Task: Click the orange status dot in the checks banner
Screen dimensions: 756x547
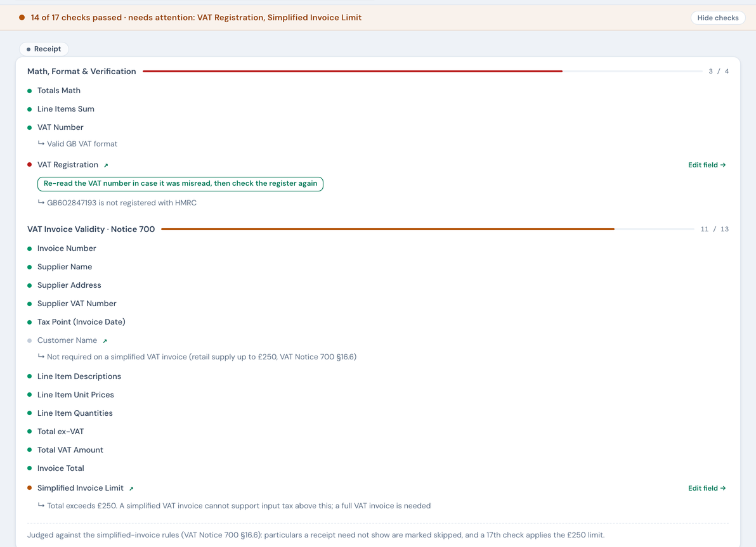Action: (x=22, y=17)
